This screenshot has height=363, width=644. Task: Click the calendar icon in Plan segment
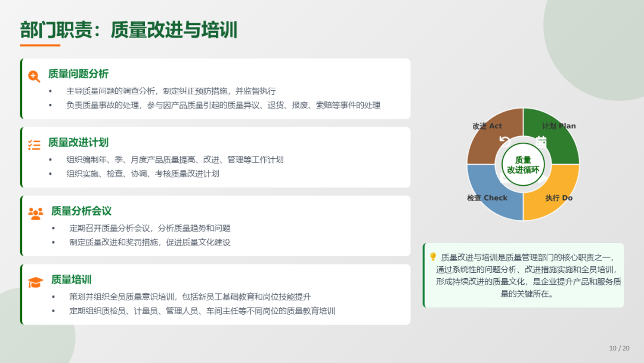541,141
